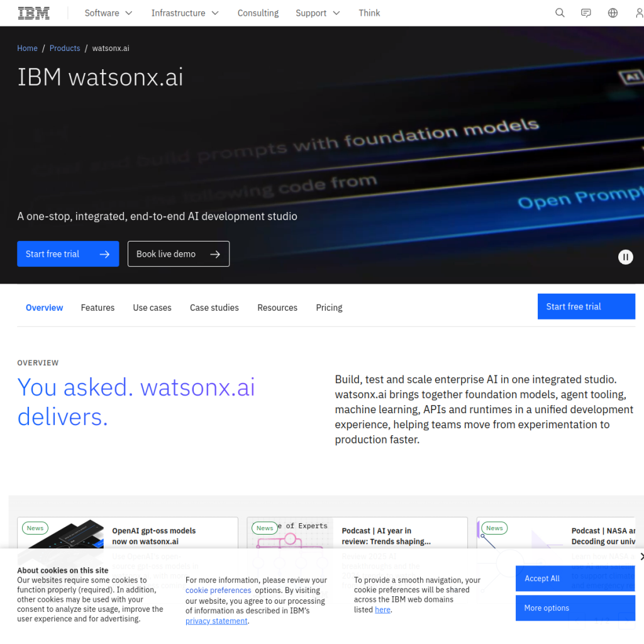644x644 pixels.
Task: Open the chat bubble icon in header
Action: pos(586,13)
